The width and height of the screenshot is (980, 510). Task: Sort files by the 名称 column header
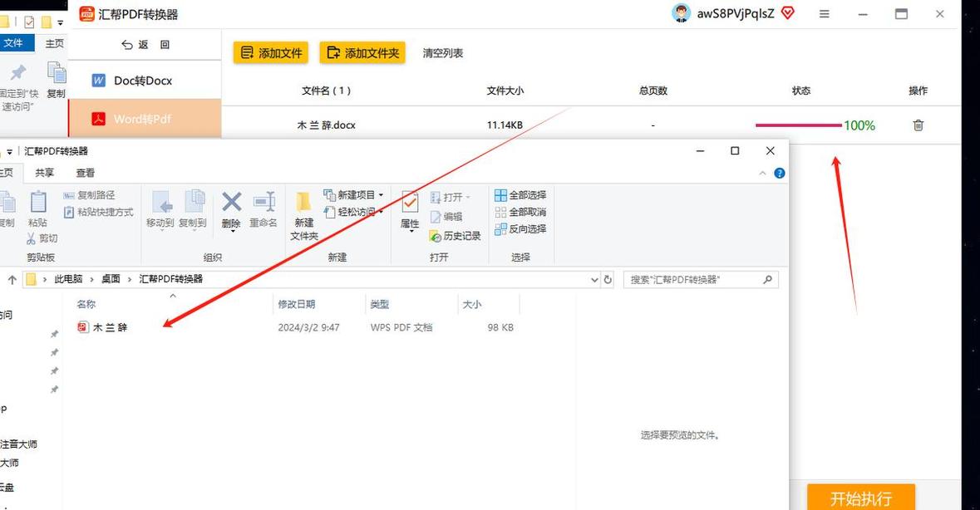click(86, 304)
